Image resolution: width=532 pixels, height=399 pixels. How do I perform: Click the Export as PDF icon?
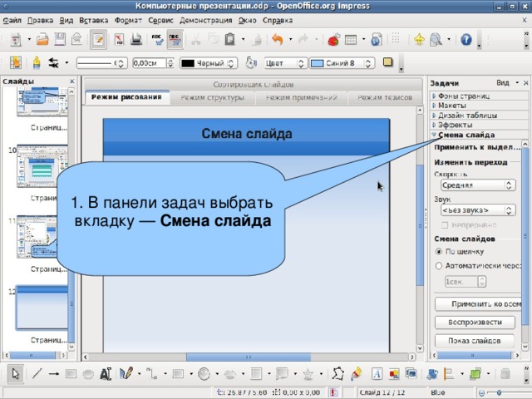coord(119,40)
